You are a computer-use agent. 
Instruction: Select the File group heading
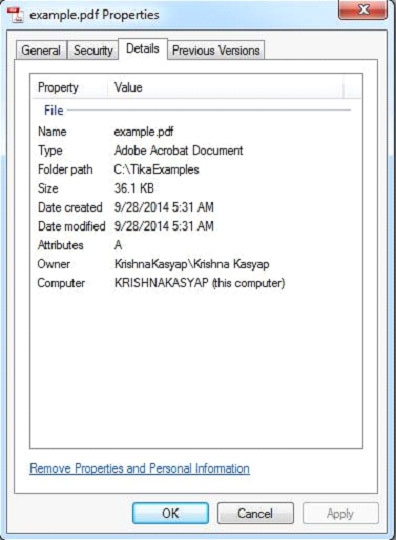pos(54,111)
